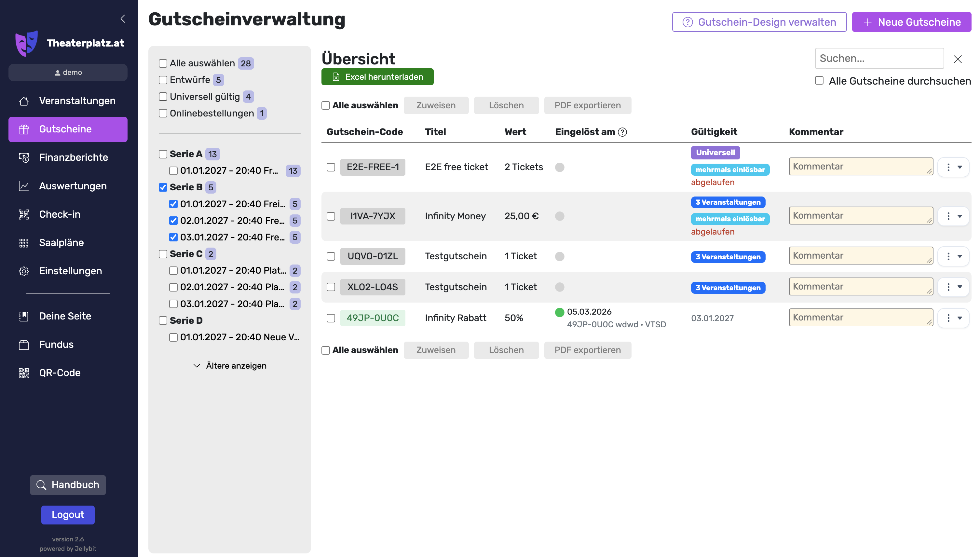Open Veranstaltungen from the sidebar

click(68, 101)
